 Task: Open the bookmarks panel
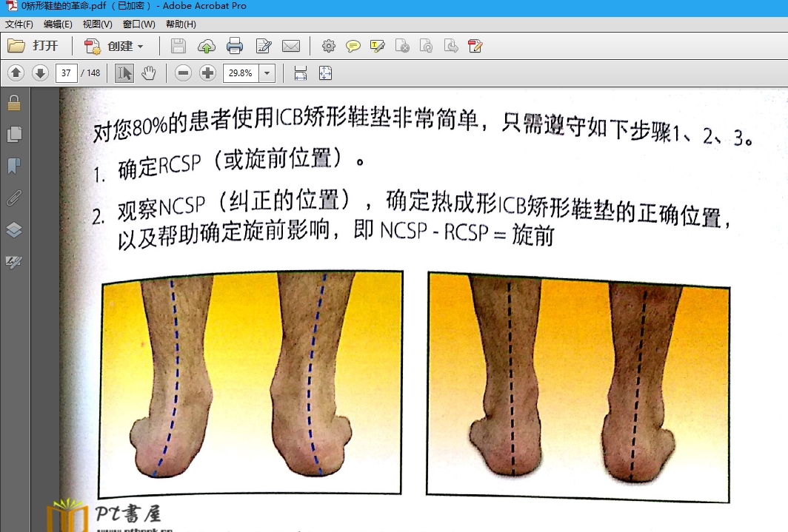pos(14,166)
